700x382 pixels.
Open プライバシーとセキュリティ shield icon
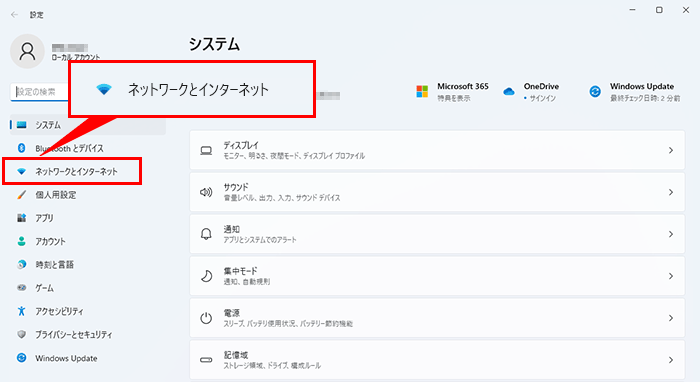pos(21,334)
